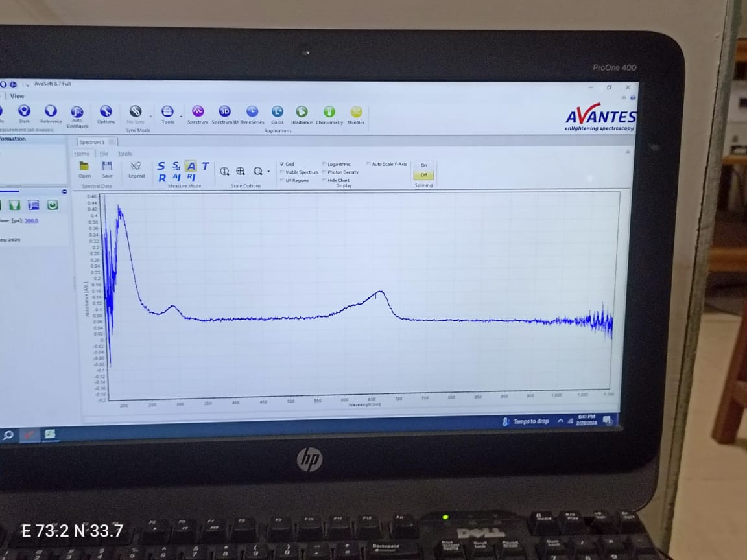Turn splining Off
This screenshot has width=747, height=560.
(424, 175)
